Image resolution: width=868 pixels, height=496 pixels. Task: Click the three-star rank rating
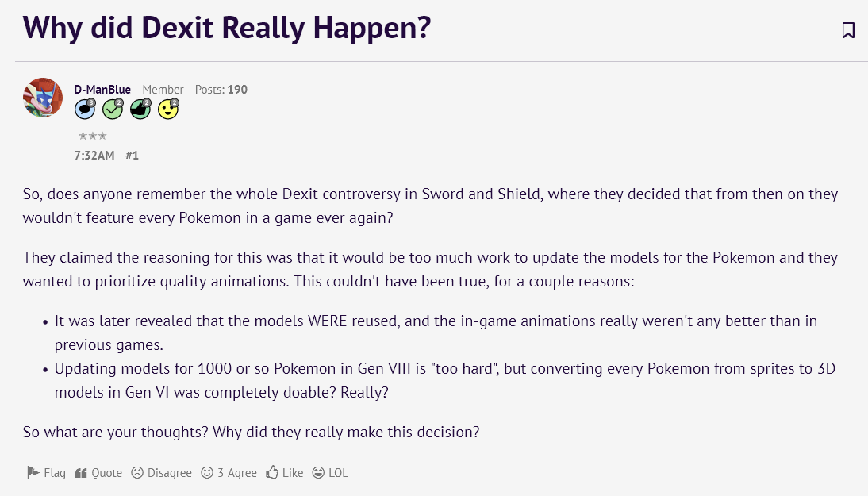point(93,136)
